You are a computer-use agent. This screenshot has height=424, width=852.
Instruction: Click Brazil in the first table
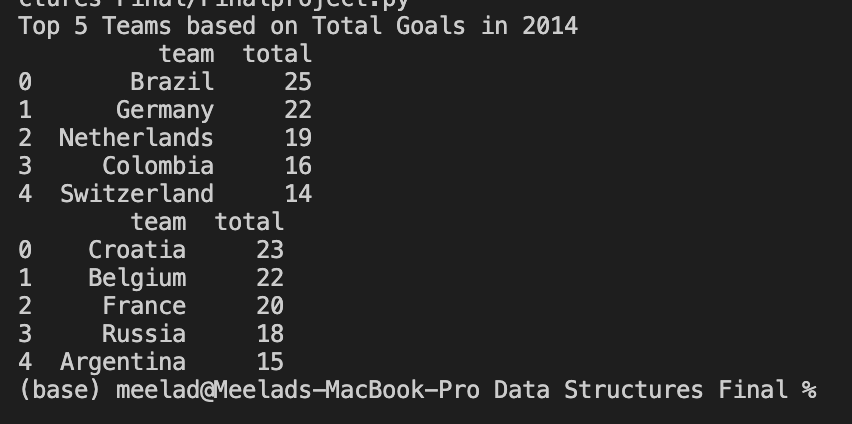point(172,81)
